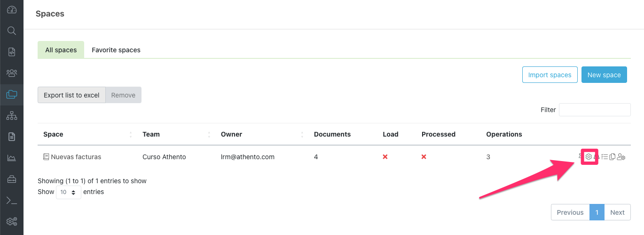Click the checklist icon in Nuevas facturas row
This screenshot has width=644, height=235.
coord(605,157)
